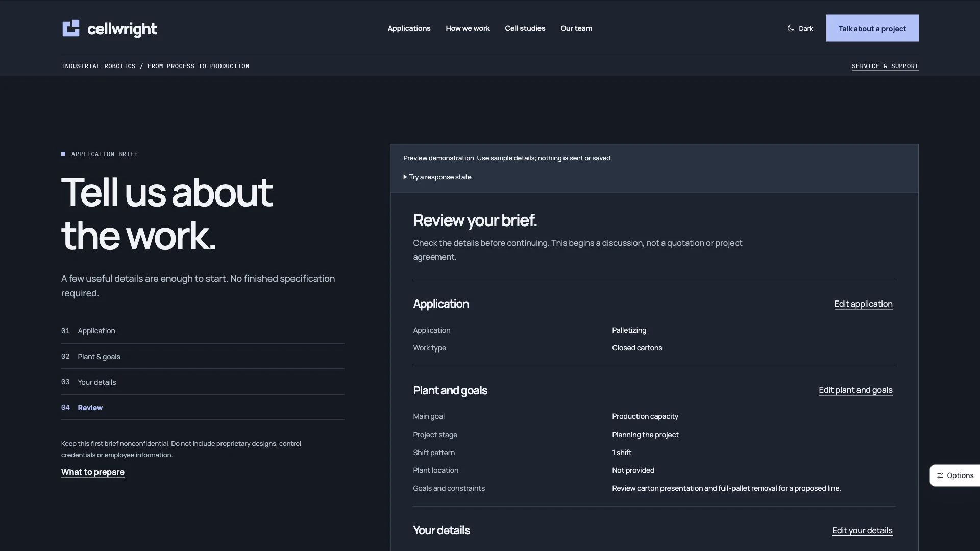Click the Project stage label
Image resolution: width=980 pixels, height=551 pixels.
pos(435,435)
